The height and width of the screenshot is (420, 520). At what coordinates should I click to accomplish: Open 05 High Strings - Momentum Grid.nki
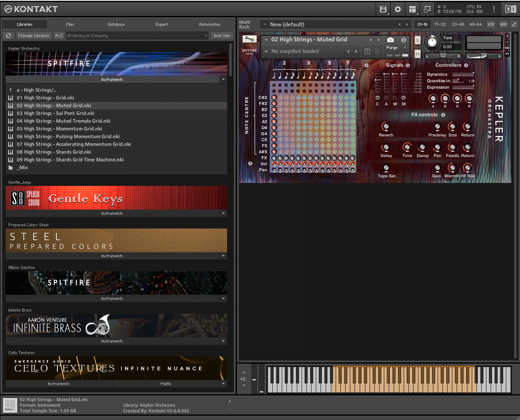(59, 129)
